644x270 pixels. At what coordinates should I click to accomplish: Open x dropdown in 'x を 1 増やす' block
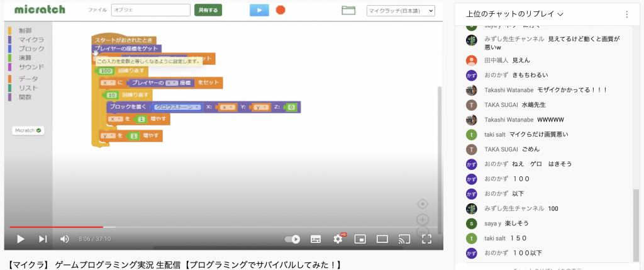[x=114, y=119]
